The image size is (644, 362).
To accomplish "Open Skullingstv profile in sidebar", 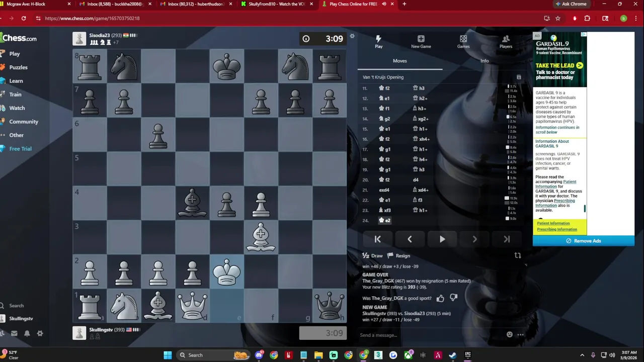I will click(x=17, y=319).
